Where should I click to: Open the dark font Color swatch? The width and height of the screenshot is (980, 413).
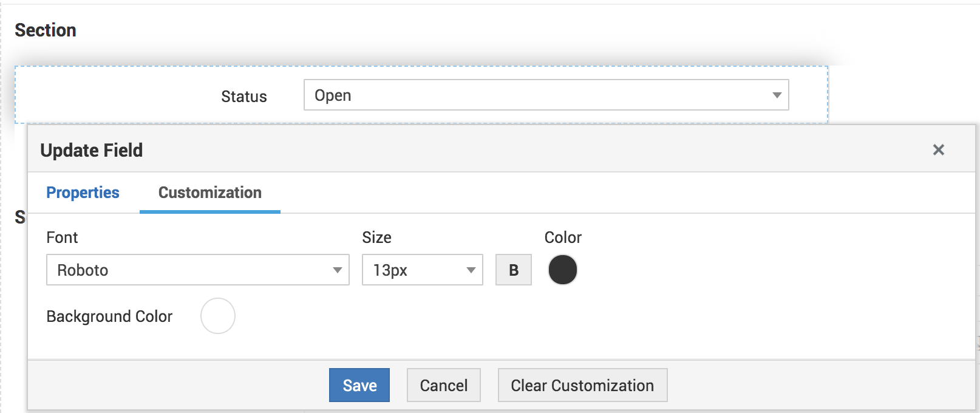[562, 270]
